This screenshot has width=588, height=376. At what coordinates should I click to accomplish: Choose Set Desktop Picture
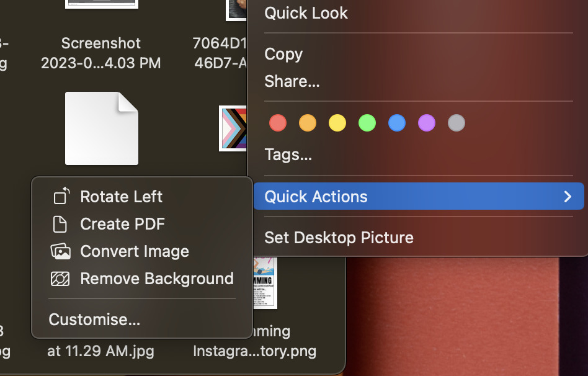[339, 238]
